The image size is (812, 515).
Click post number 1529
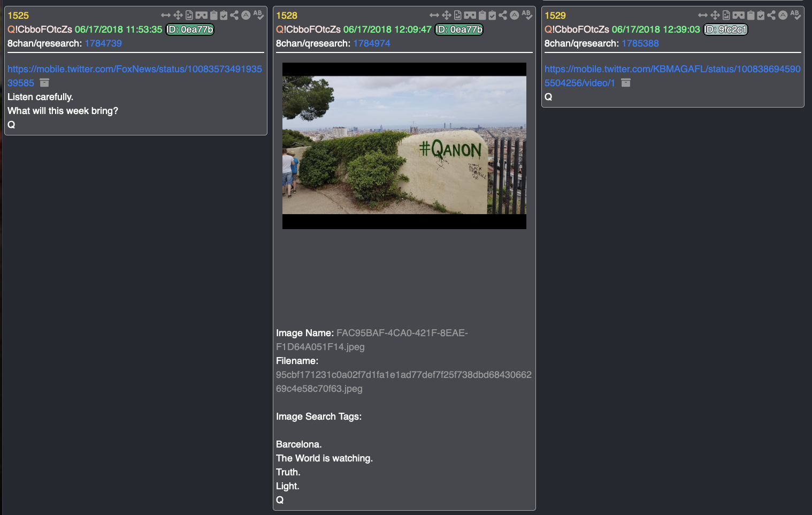[x=555, y=16]
